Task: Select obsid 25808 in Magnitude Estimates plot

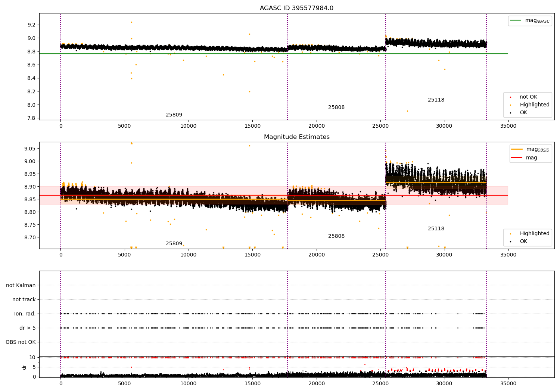Action: (x=336, y=236)
